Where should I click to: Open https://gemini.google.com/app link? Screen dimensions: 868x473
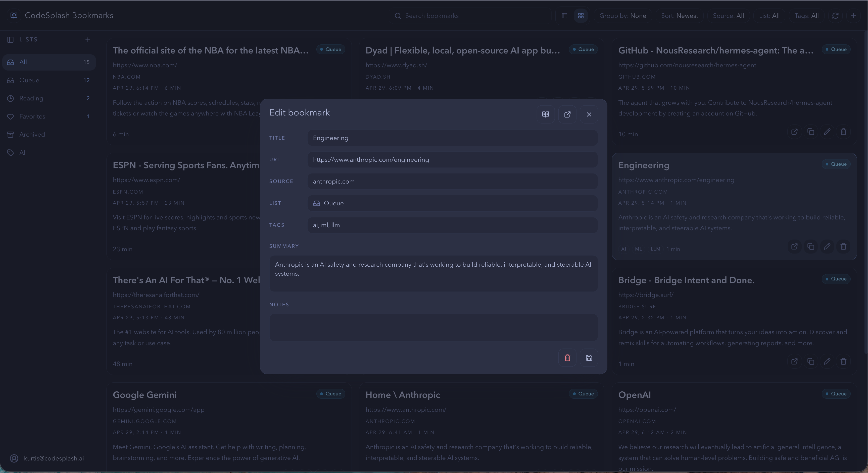click(158, 410)
